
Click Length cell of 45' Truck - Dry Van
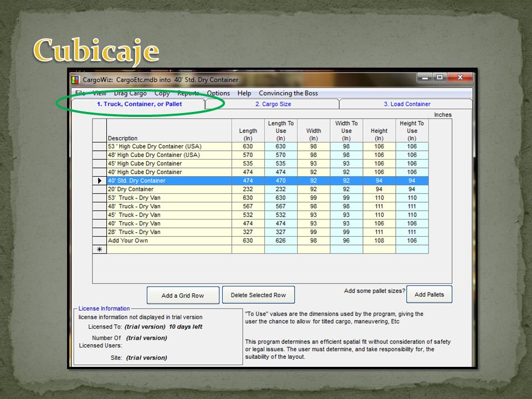(248, 215)
